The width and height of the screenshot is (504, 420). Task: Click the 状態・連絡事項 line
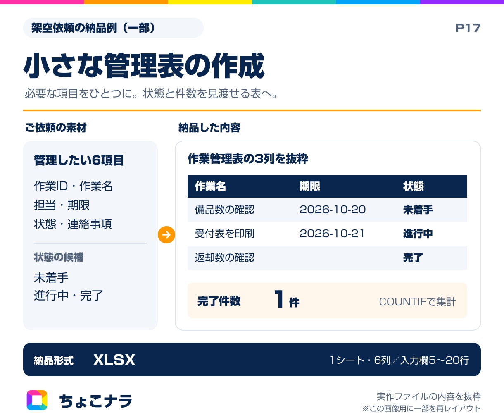(73, 224)
